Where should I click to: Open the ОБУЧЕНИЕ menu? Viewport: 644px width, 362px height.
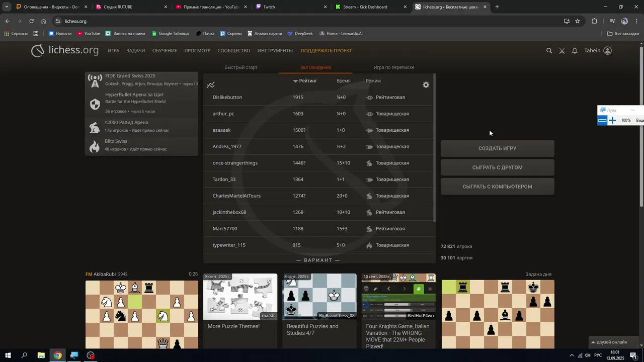[165, 51]
